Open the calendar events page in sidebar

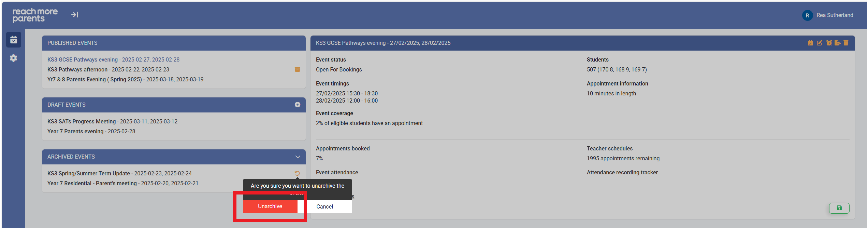tap(14, 40)
